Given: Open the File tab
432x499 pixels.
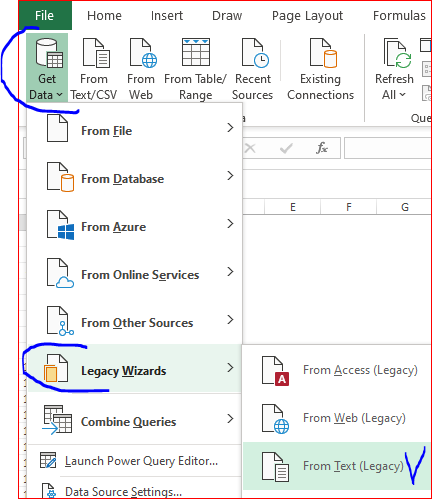Looking at the screenshot, I should coord(45,15).
